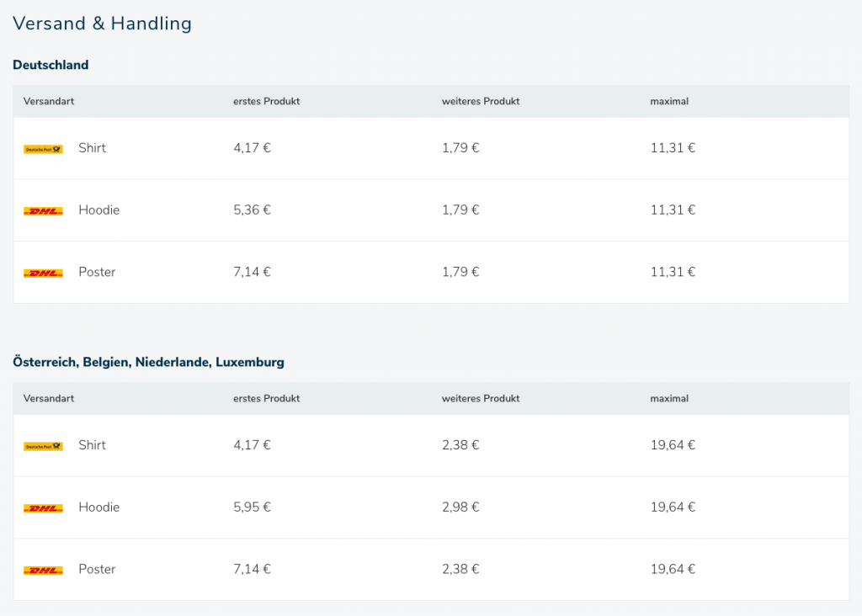
Task: Click 2,98 € Hoodie additional product price
Action: 460,507
